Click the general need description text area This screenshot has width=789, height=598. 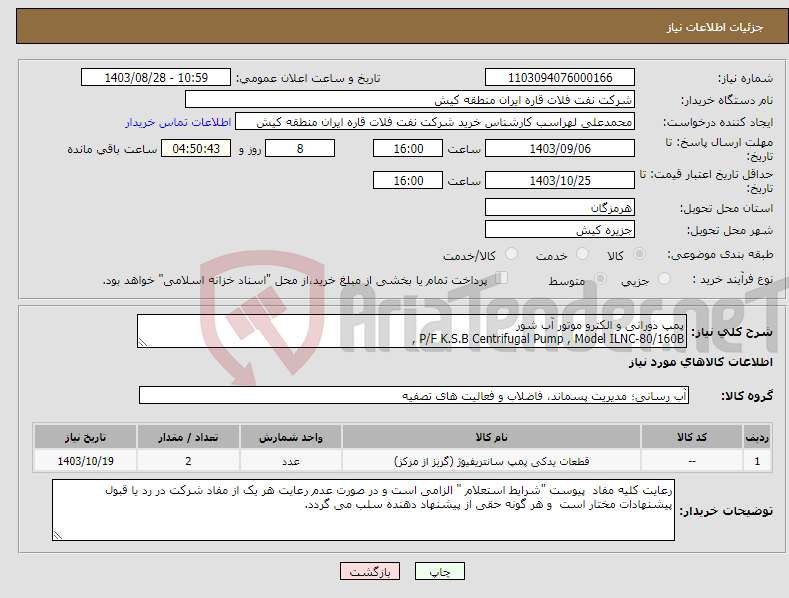(412, 331)
